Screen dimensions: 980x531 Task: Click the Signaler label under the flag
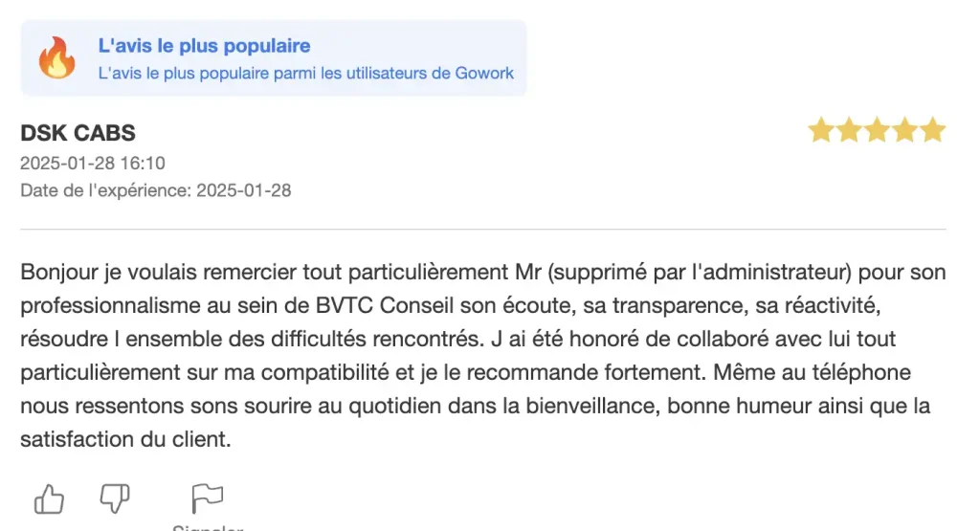(x=208, y=528)
